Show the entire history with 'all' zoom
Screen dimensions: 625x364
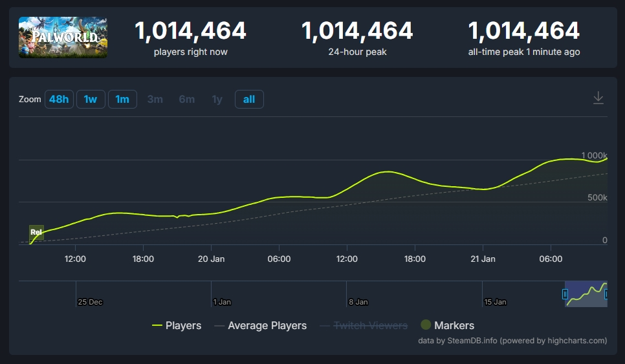[x=249, y=99]
